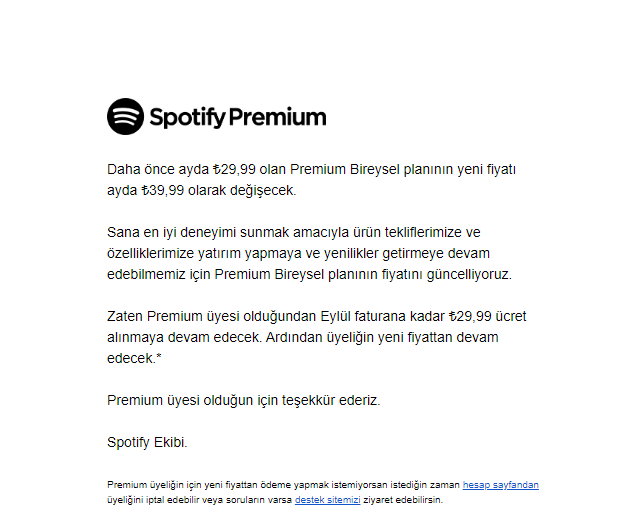Image resolution: width=642 pixels, height=518 pixels.
Task: Click the paragraph starting "Zaten Premium üyesi"
Action: (x=316, y=337)
